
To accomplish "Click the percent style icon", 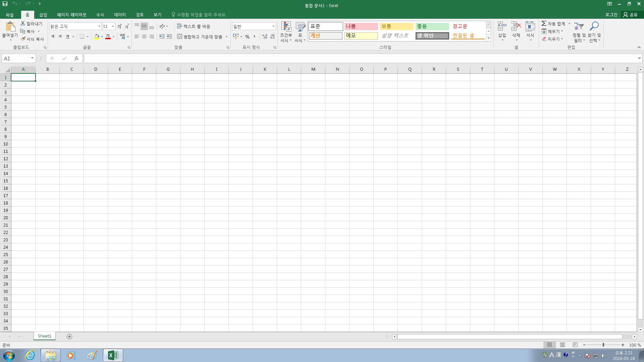I will pos(247,37).
